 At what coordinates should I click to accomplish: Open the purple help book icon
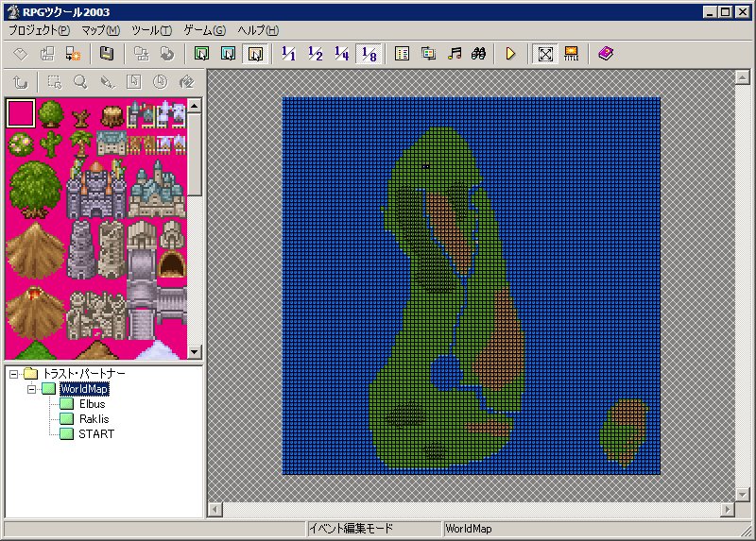pyautogui.click(x=606, y=54)
